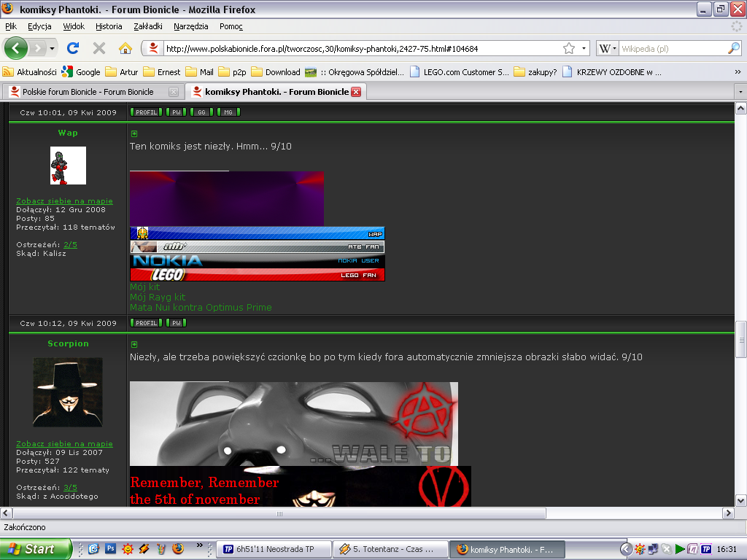This screenshot has width=747, height=560.
Task: Open the Google bookmark
Action: [x=81, y=72]
